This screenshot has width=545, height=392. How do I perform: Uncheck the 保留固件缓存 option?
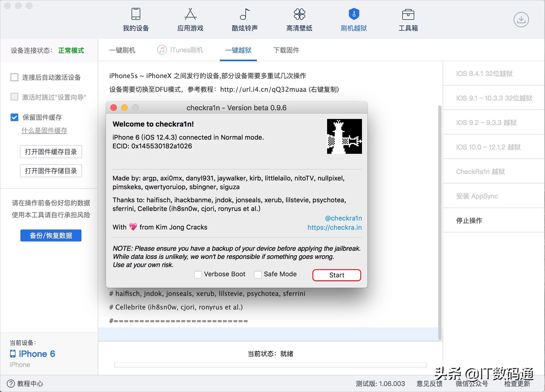[x=14, y=117]
